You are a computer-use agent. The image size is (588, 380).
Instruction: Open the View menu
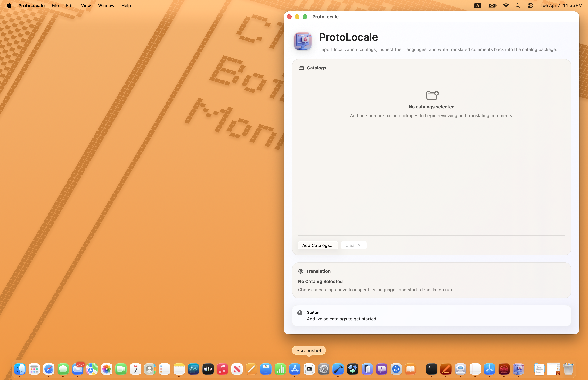tap(86, 5)
